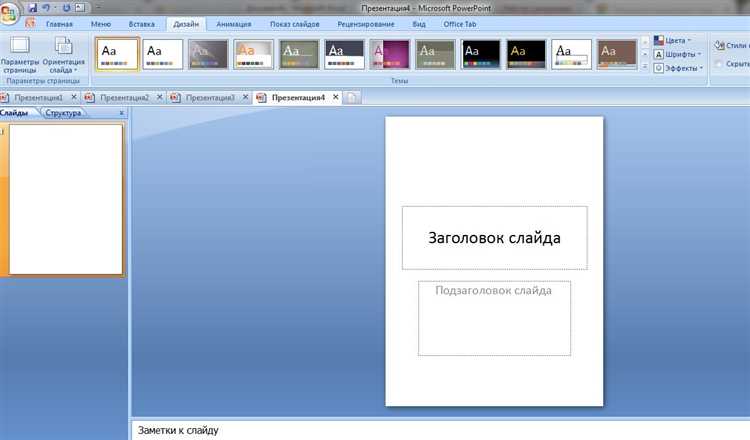The width and height of the screenshot is (750, 440).
Task: Open the Office Tab ribbon tab
Action: click(x=460, y=24)
